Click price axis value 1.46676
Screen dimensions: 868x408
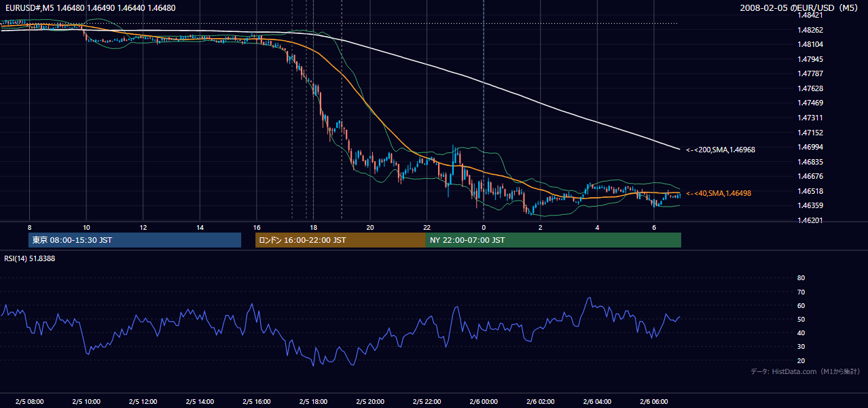(x=810, y=176)
